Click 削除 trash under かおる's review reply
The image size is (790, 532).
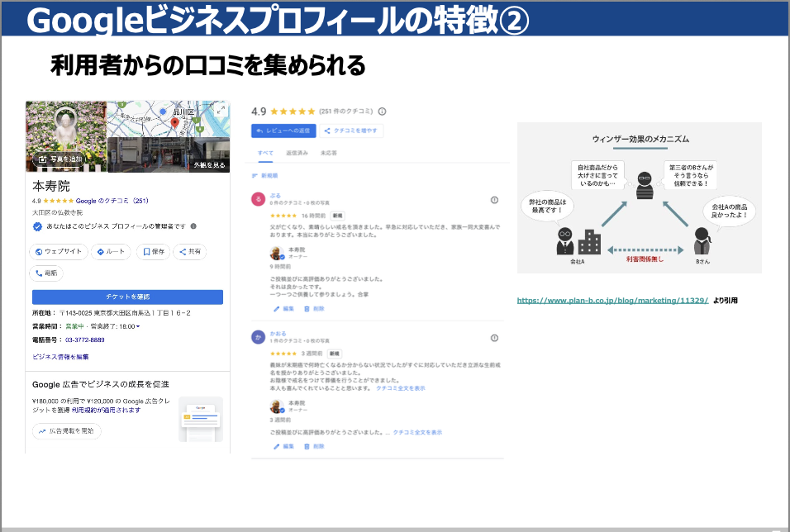click(314, 446)
